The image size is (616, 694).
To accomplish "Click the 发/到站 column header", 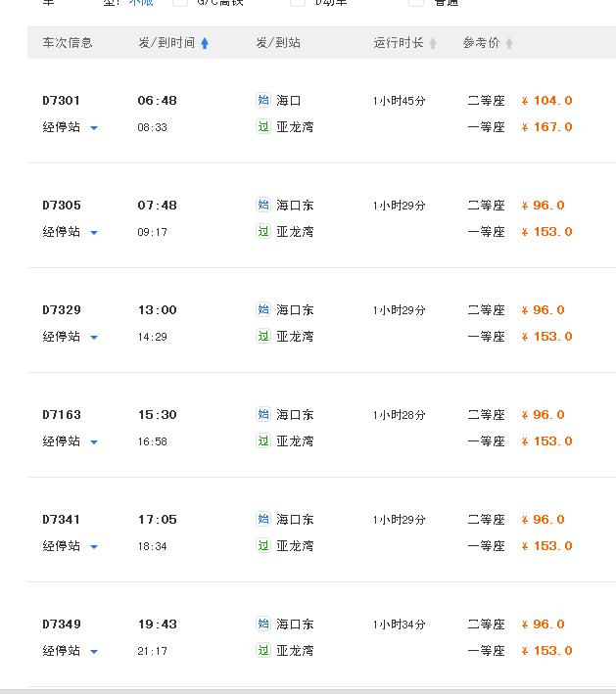I will tap(278, 43).
